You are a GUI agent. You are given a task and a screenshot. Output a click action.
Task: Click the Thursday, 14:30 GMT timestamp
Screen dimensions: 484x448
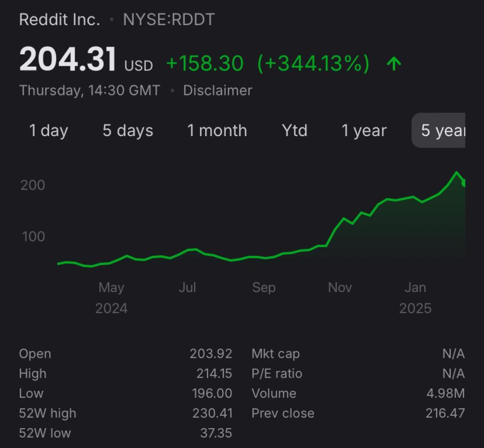[89, 90]
